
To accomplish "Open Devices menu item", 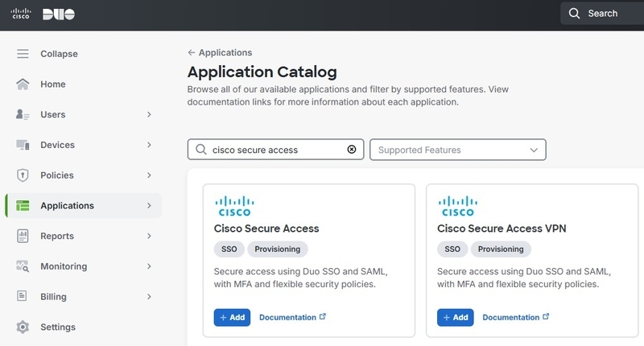I will click(x=57, y=145).
